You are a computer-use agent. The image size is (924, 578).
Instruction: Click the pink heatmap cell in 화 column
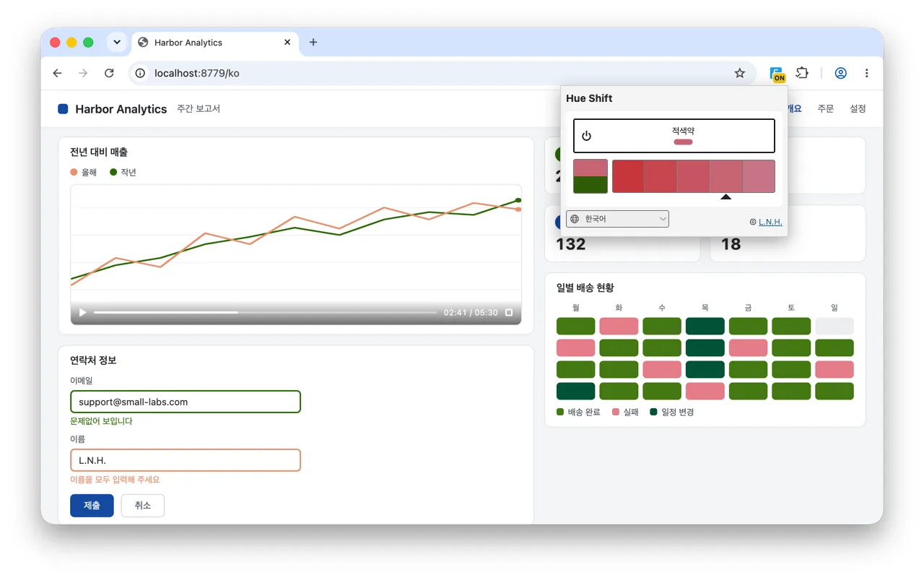(x=619, y=326)
